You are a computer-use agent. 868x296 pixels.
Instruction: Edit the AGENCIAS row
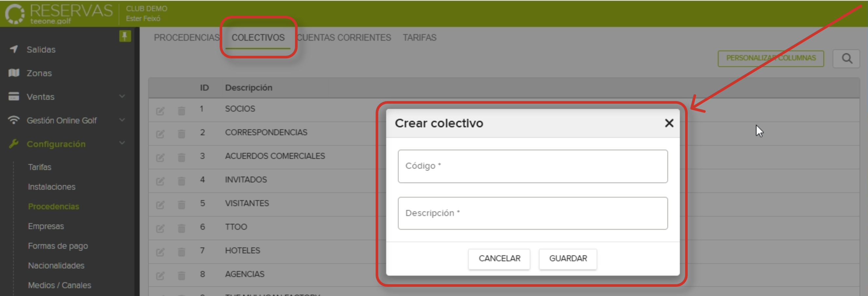point(160,276)
